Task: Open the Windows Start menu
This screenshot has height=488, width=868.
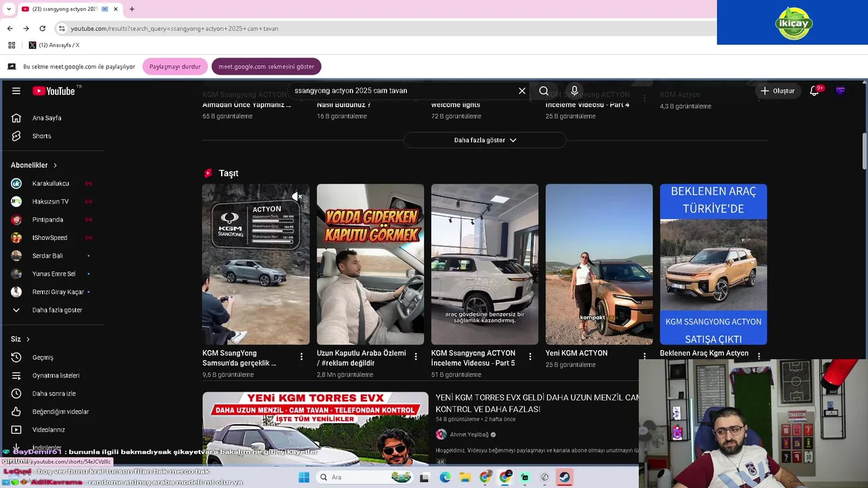Action: click(x=304, y=477)
